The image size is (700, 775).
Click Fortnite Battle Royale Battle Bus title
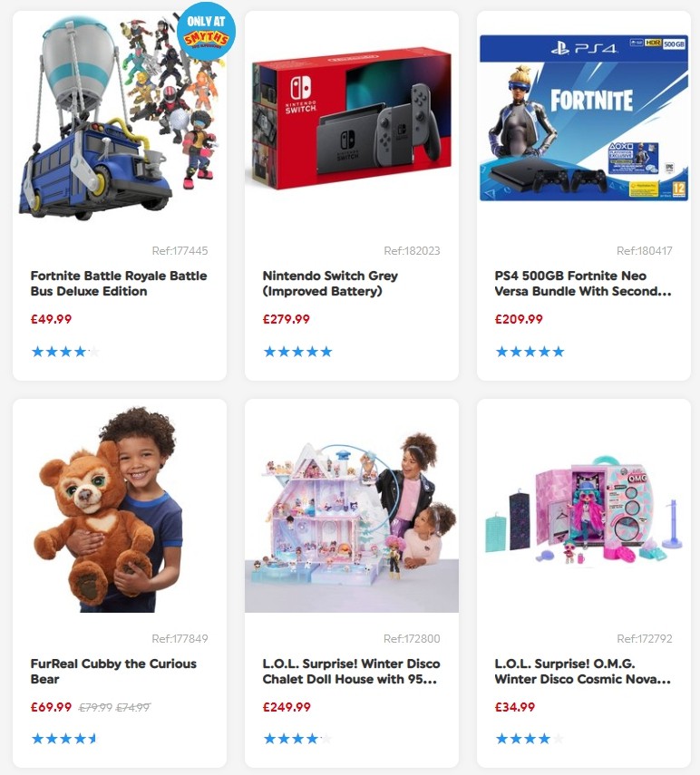pos(119,283)
